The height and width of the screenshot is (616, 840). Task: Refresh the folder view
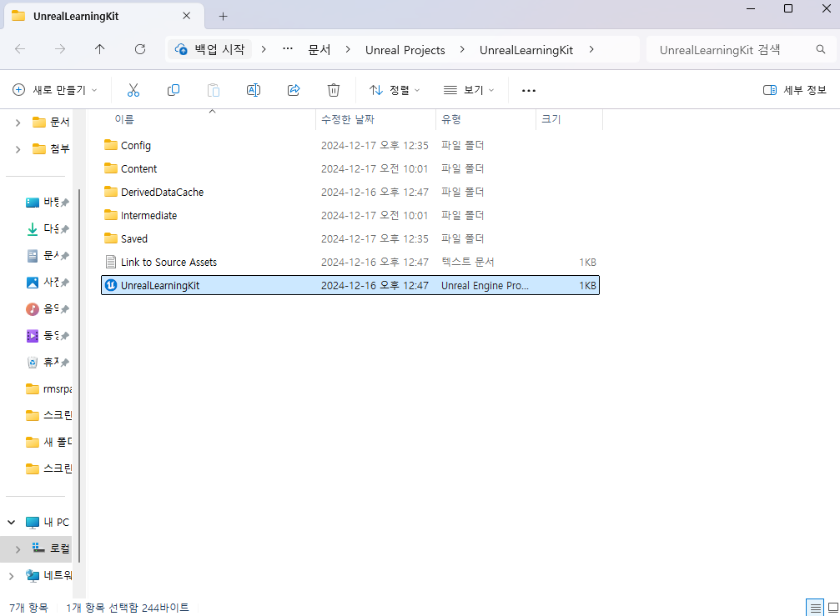(140, 49)
